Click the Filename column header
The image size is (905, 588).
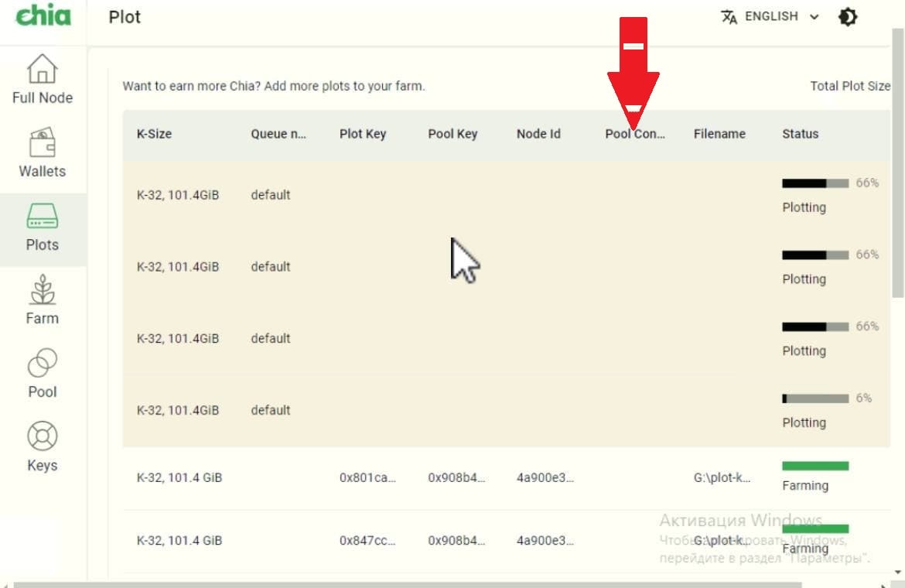coord(719,134)
